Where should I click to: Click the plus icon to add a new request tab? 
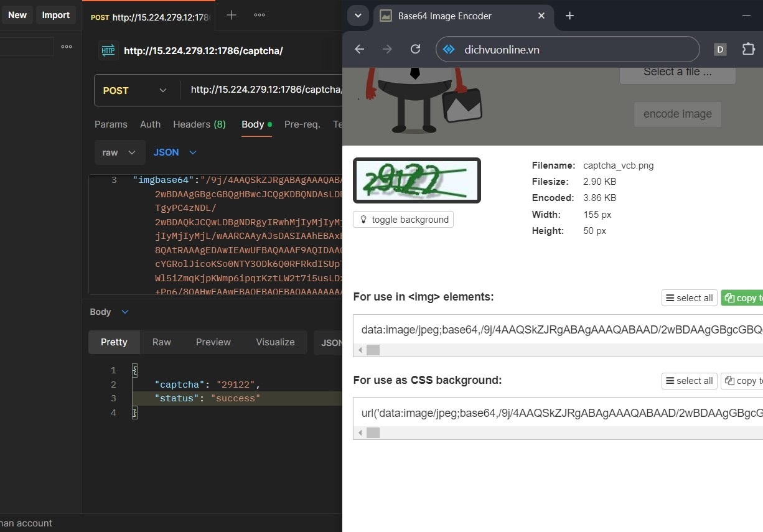231,15
